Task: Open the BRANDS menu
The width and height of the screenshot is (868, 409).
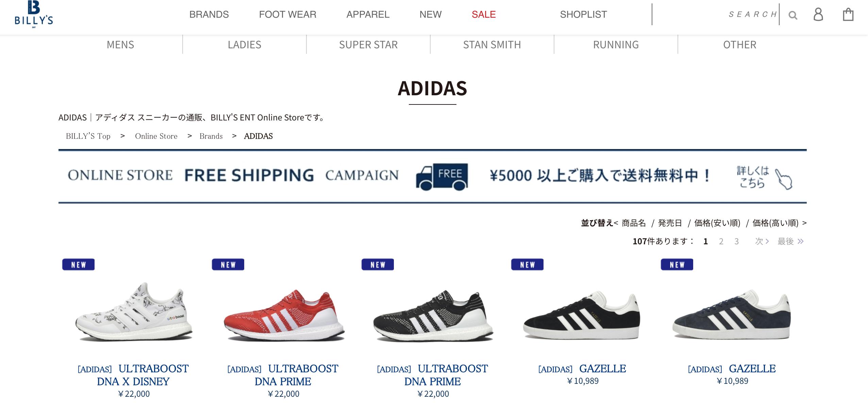Action: coord(209,14)
